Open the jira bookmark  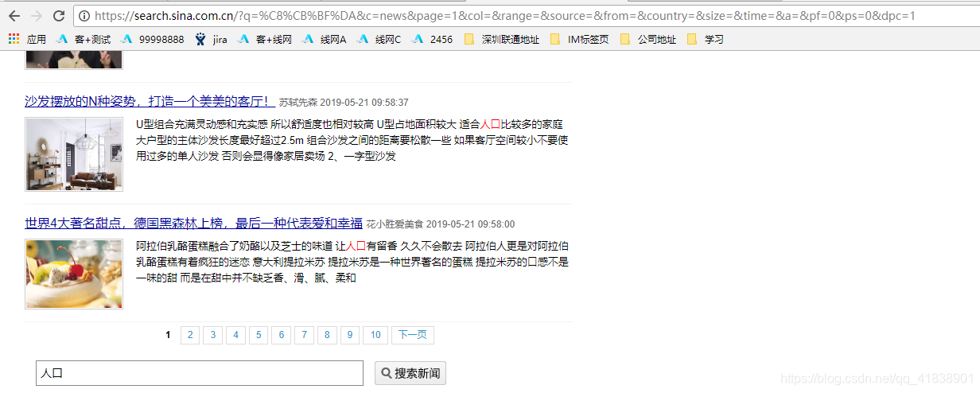click(211, 39)
